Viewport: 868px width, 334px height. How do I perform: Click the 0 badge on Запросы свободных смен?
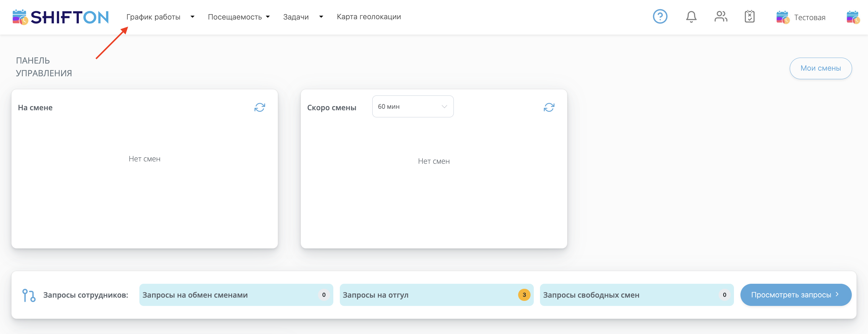(724, 295)
